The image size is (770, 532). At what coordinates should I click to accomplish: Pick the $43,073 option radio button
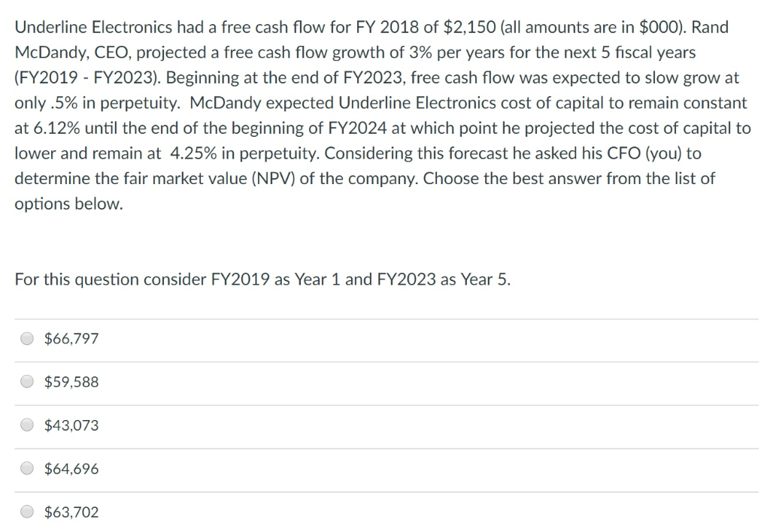point(27,425)
